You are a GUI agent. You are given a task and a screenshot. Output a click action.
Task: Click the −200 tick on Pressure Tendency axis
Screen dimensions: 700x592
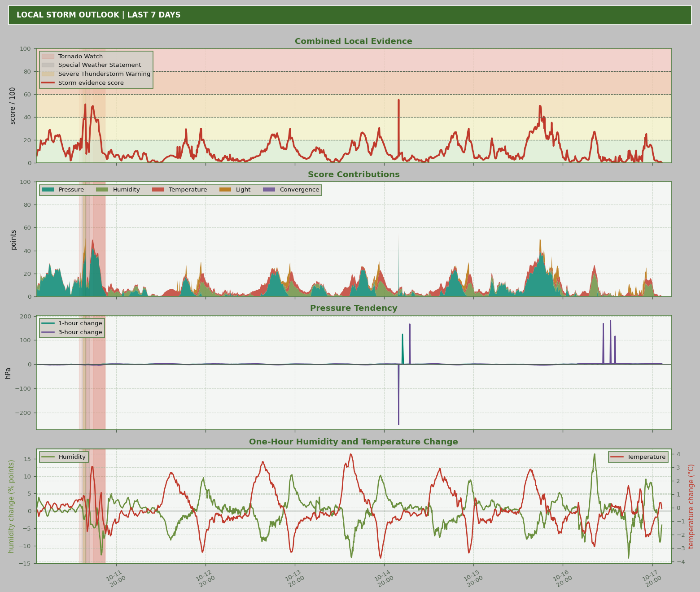(24, 413)
